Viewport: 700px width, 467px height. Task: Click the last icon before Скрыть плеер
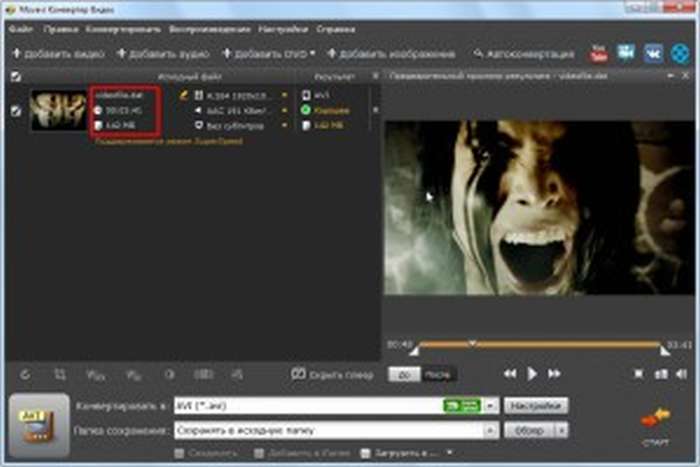tap(237, 375)
